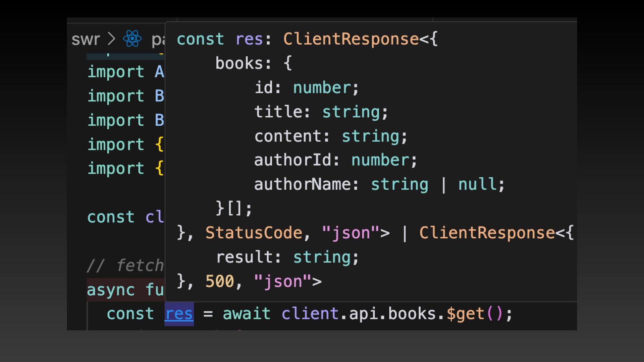The width and height of the screenshot is (644, 362).
Task: Click the await keyword
Action: click(x=247, y=314)
